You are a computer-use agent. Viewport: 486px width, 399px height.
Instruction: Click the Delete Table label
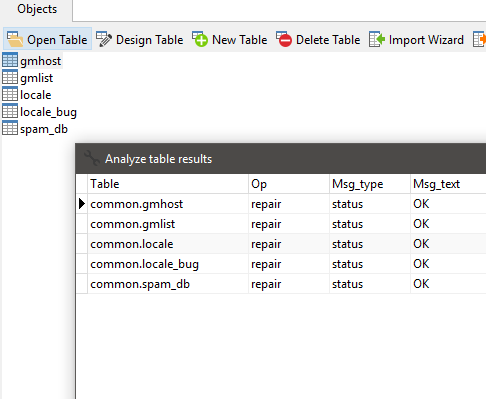328,40
